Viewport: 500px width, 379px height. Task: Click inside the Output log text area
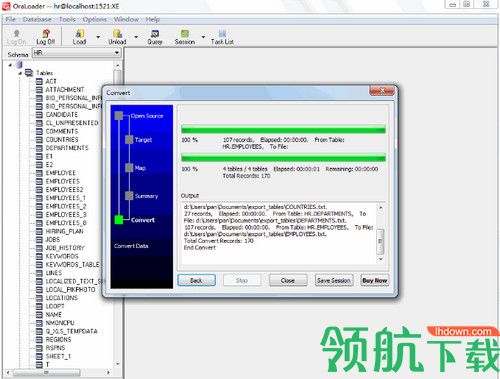tap(279, 233)
